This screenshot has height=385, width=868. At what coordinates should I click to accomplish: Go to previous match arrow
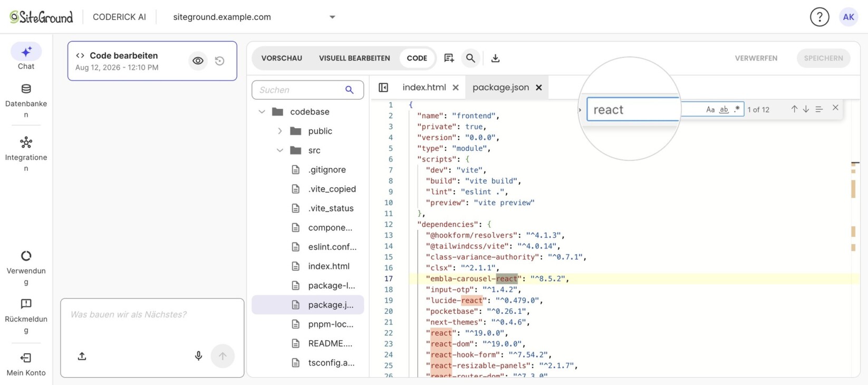794,109
